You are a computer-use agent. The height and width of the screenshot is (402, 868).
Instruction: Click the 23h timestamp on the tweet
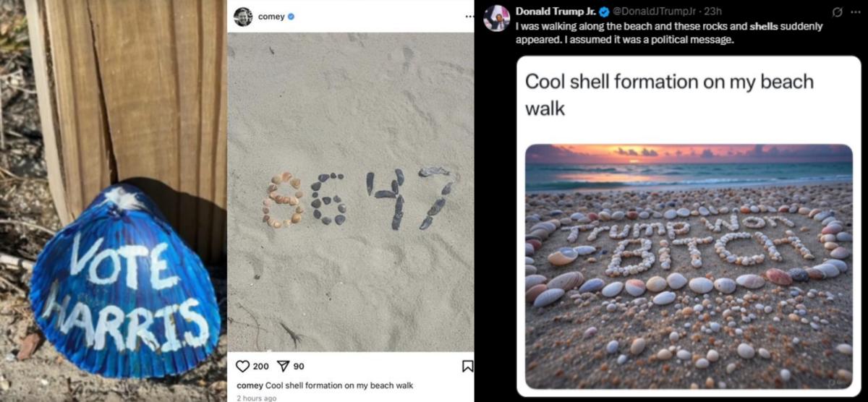(713, 12)
